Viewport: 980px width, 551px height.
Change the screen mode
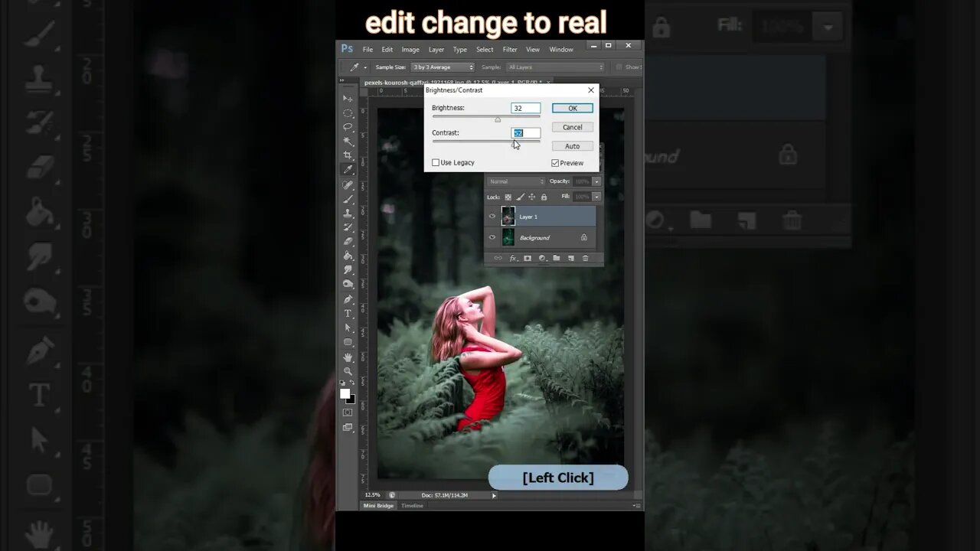tap(348, 426)
